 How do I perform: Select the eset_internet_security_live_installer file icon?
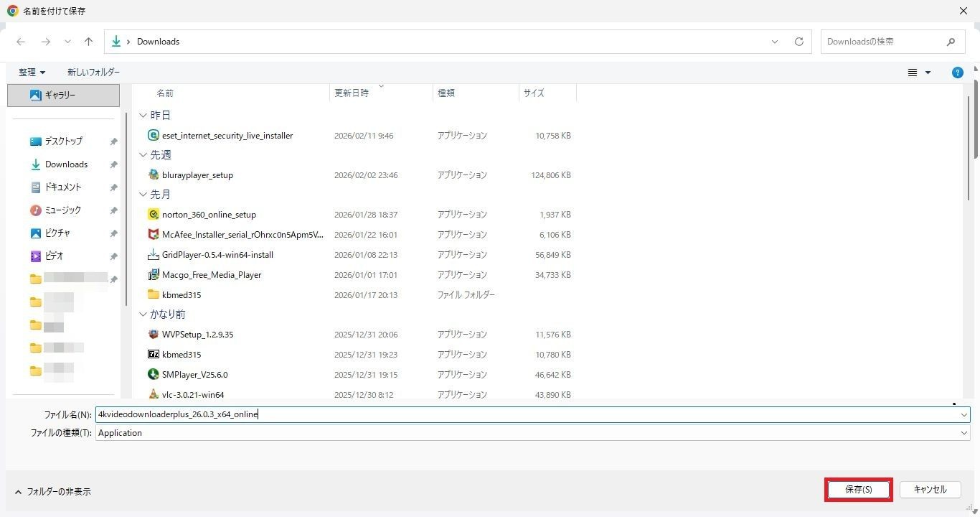153,135
